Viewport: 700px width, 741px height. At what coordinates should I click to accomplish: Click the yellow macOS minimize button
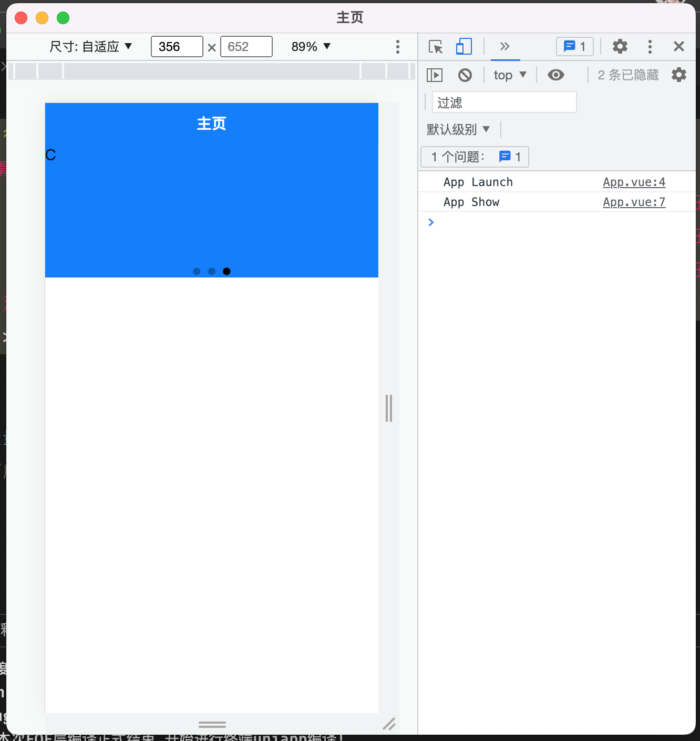(x=42, y=18)
